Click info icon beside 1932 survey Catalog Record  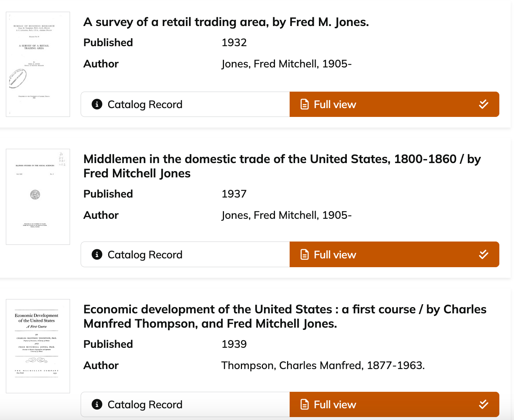pyautogui.click(x=97, y=104)
